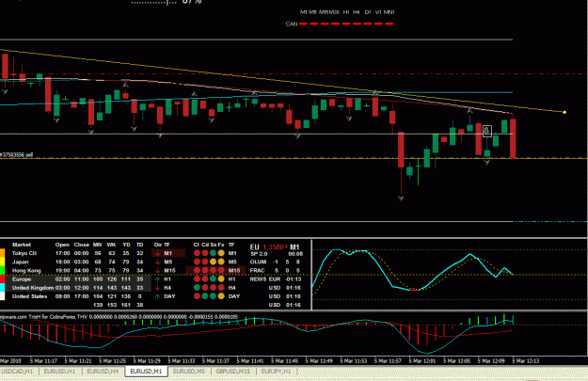
Task: Click the yellow Fx circle in DAY row
Action: click(221, 296)
